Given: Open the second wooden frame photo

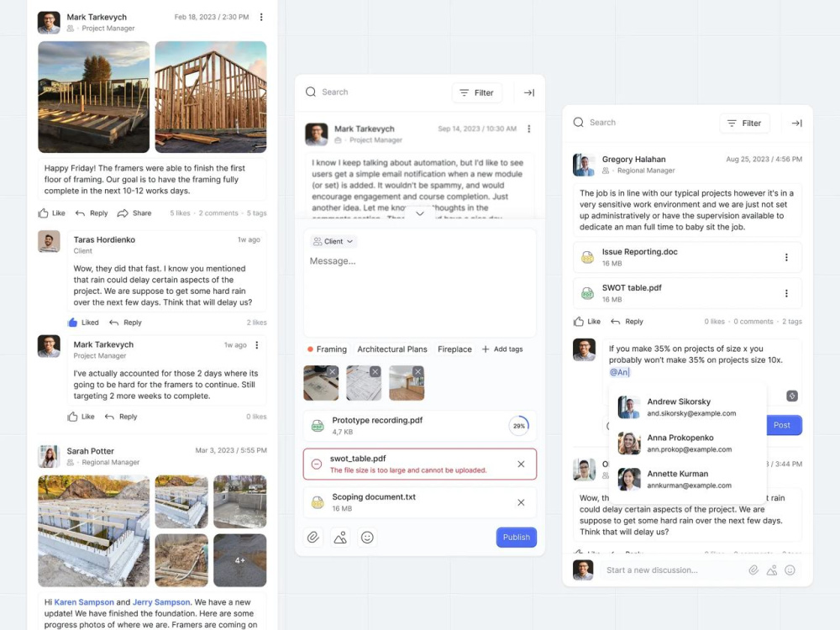Looking at the screenshot, I should click(211, 97).
